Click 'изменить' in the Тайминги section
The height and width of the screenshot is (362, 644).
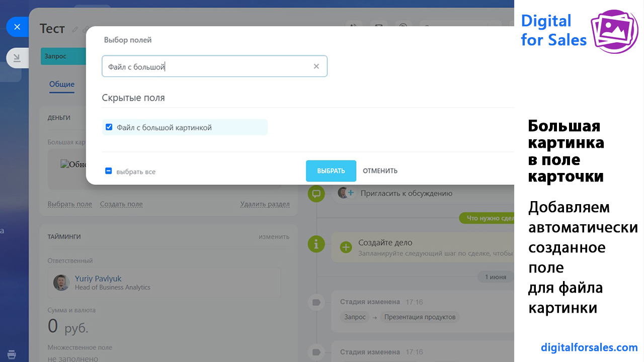[274, 236]
